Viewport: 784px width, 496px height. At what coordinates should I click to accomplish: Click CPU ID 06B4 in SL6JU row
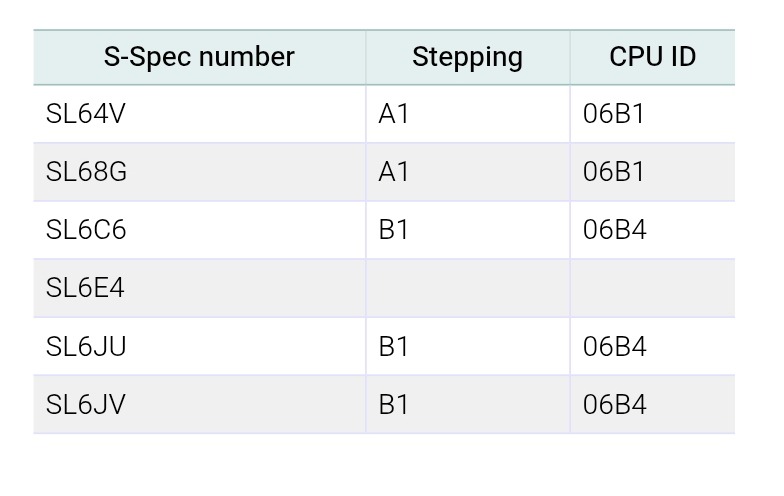[615, 346]
